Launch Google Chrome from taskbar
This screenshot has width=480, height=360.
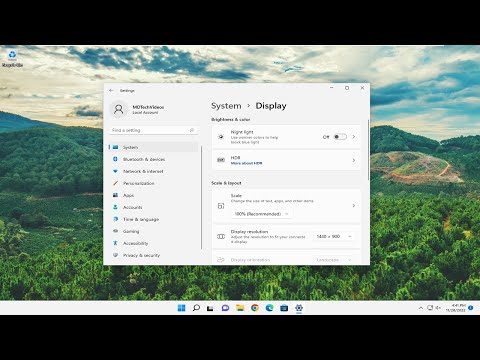[x=255, y=308]
